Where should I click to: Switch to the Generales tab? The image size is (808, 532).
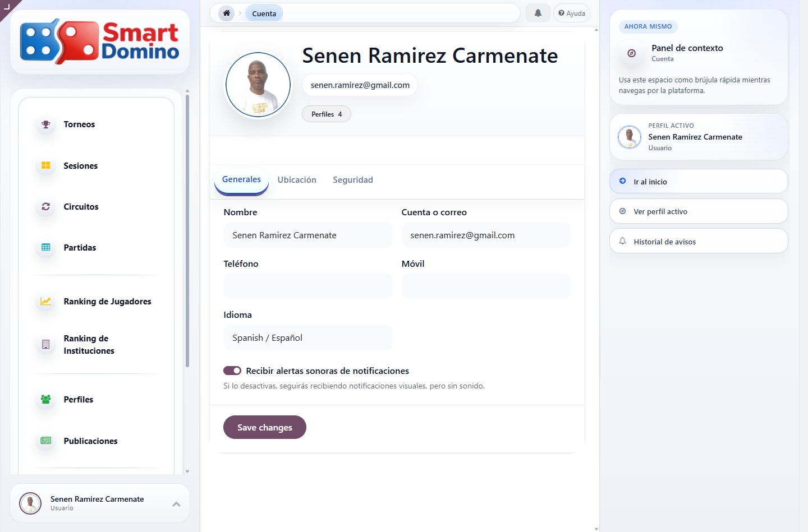(x=241, y=179)
